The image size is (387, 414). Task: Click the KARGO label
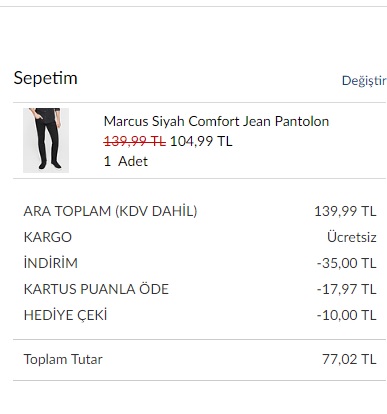click(x=48, y=237)
